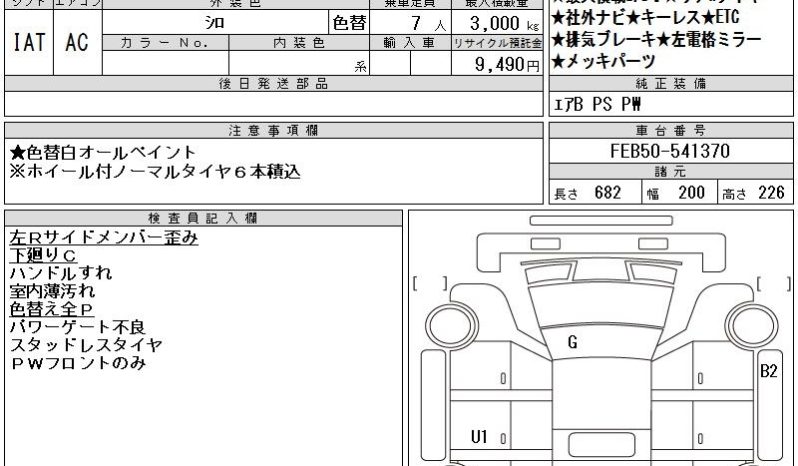Screen dimensions: 798x466
Task: Click the 色替 color change cell
Action: click(x=349, y=23)
